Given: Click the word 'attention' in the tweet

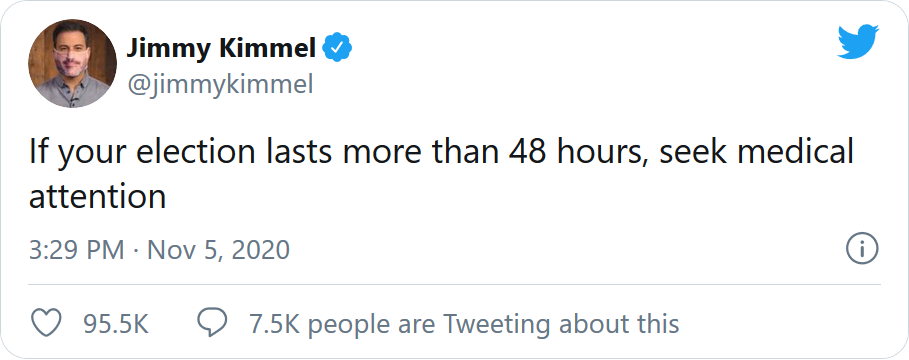Looking at the screenshot, I should coord(97,197).
